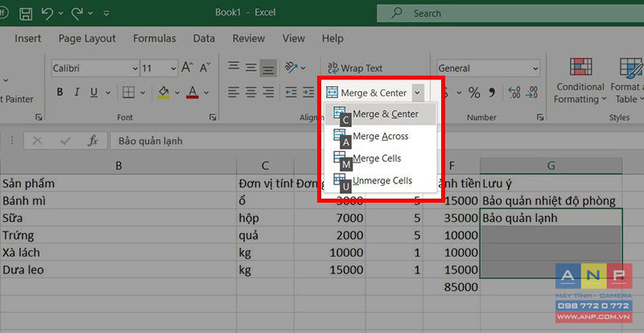This screenshot has width=644, height=333.
Task: Open the Page Layout tab
Action: click(87, 39)
